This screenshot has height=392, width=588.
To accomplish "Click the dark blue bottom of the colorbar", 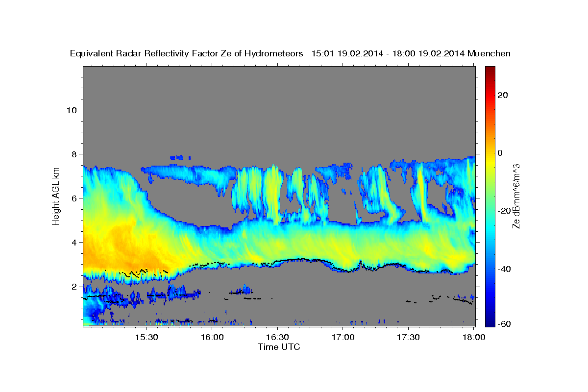I will click(490, 321).
